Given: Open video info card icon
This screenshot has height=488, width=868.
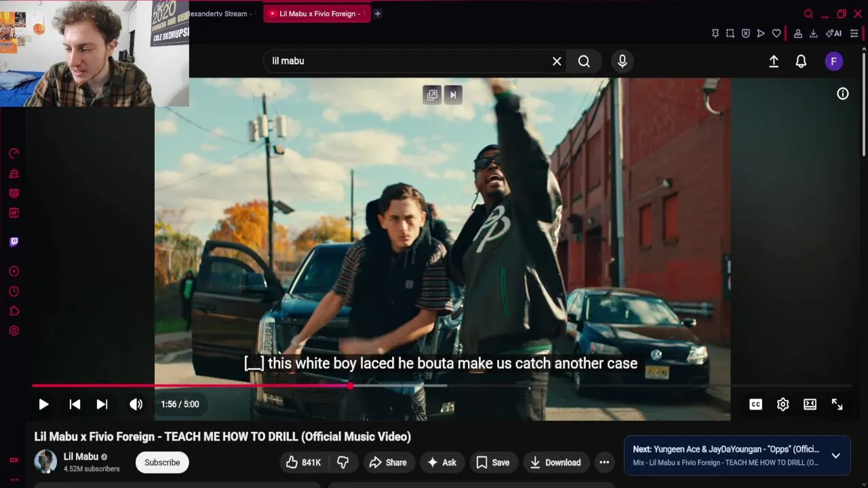Looking at the screenshot, I should coord(842,94).
